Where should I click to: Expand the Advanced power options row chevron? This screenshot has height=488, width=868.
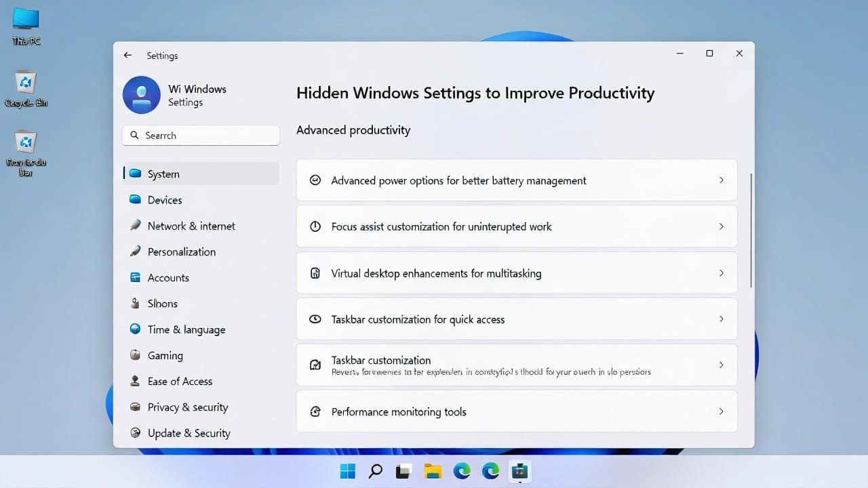pos(721,180)
